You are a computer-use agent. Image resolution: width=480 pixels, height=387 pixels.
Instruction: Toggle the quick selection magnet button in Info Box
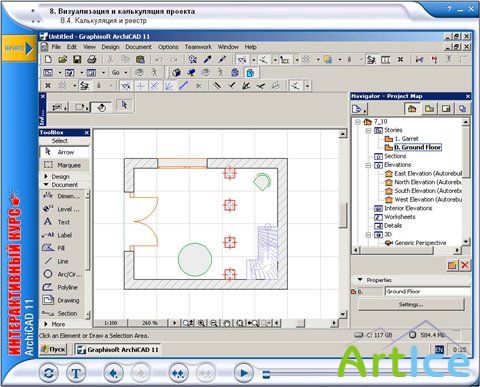point(102,107)
